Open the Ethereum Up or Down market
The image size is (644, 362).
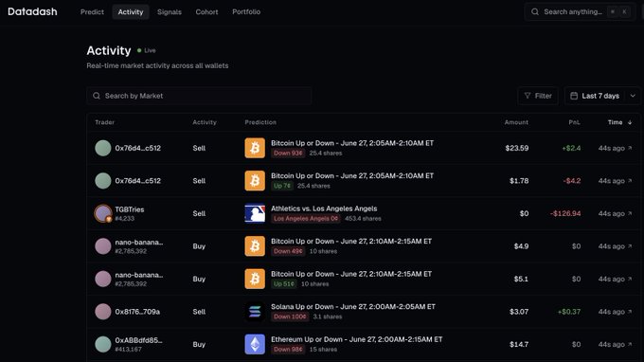tap(356, 339)
